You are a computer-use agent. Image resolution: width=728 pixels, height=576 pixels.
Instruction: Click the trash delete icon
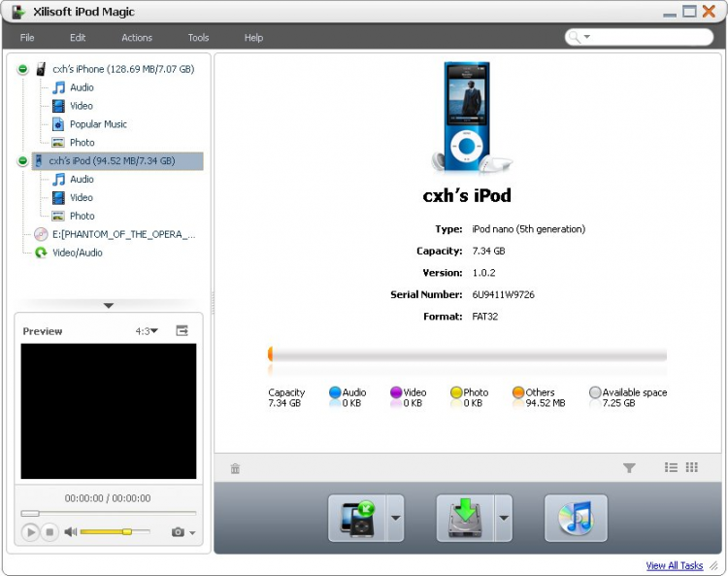click(x=236, y=468)
